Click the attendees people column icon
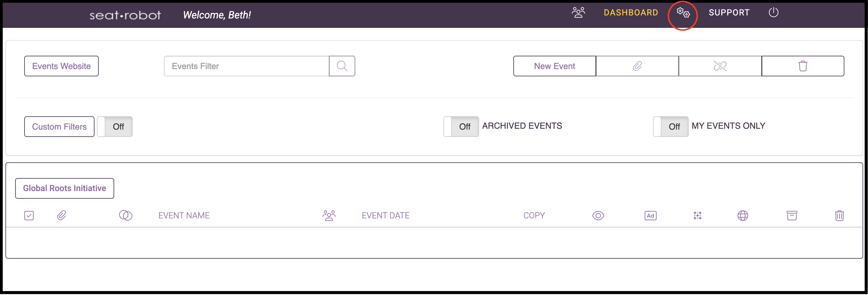This screenshot has height=295, width=868. (329, 215)
